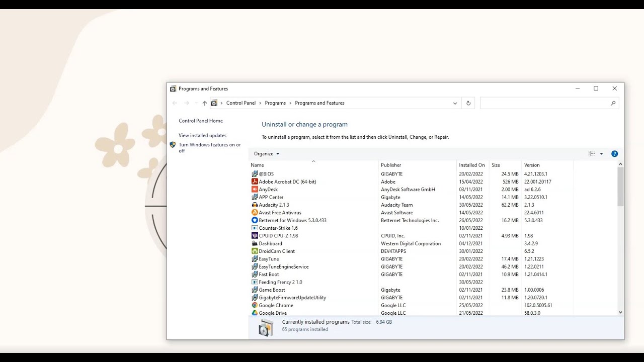This screenshot has width=644, height=362.
Task: Click View installed updates link
Action: point(203,135)
